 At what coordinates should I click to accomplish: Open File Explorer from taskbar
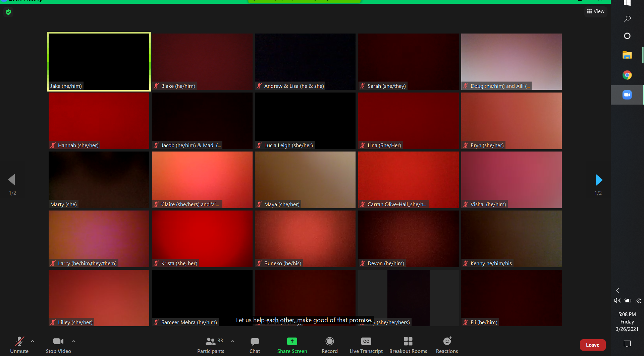(627, 55)
